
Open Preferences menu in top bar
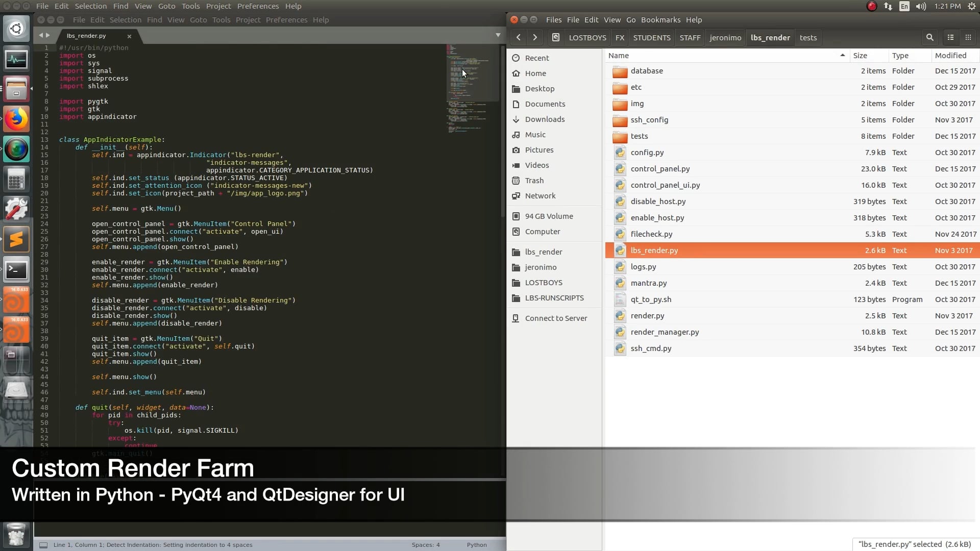[x=258, y=6]
